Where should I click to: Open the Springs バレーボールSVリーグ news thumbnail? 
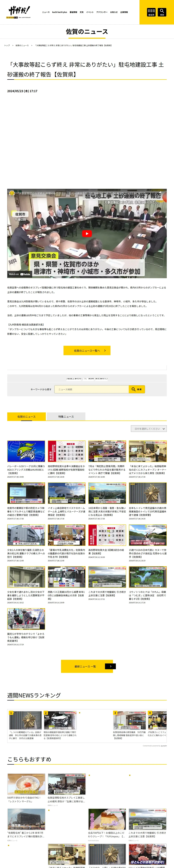pos(26,451)
